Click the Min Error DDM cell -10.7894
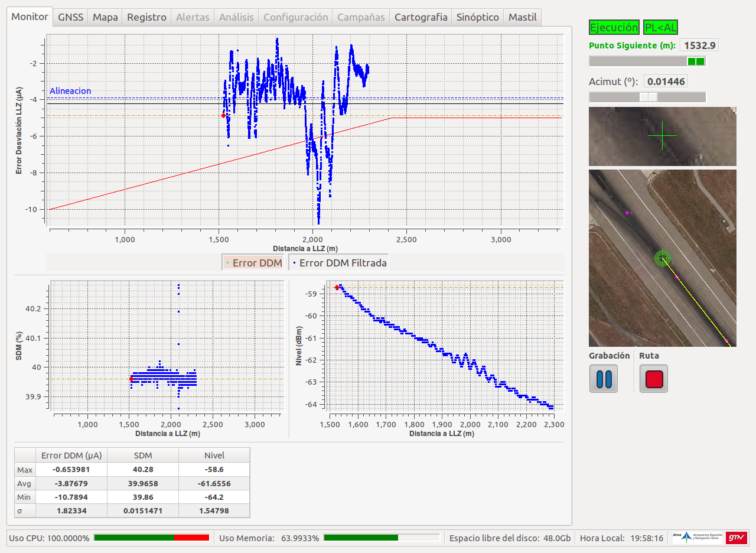This screenshot has height=553, width=756. coord(71,497)
